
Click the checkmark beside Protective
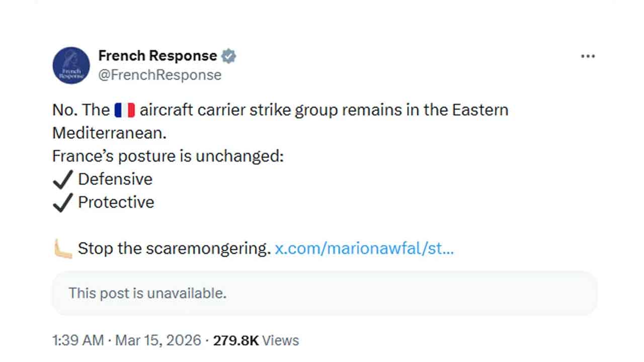[62, 203]
